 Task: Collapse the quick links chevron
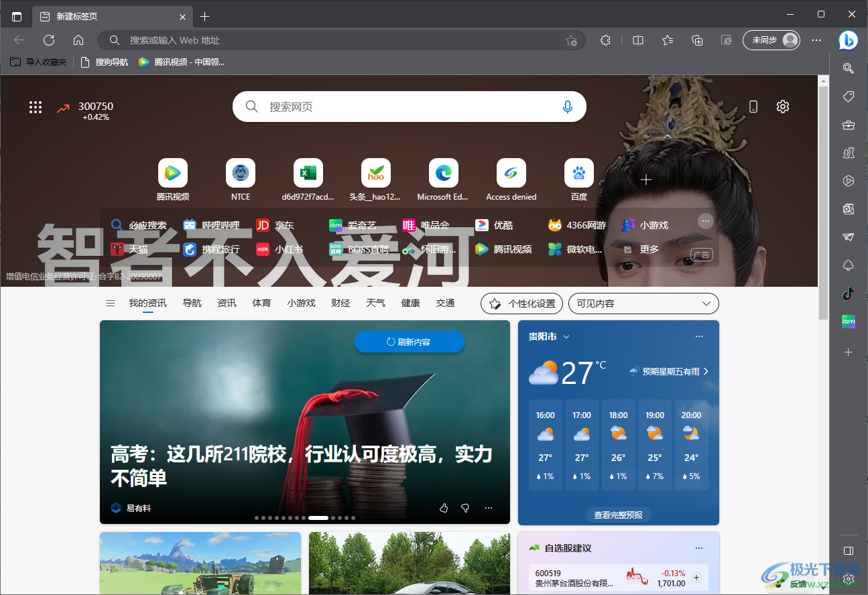click(668, 136)
